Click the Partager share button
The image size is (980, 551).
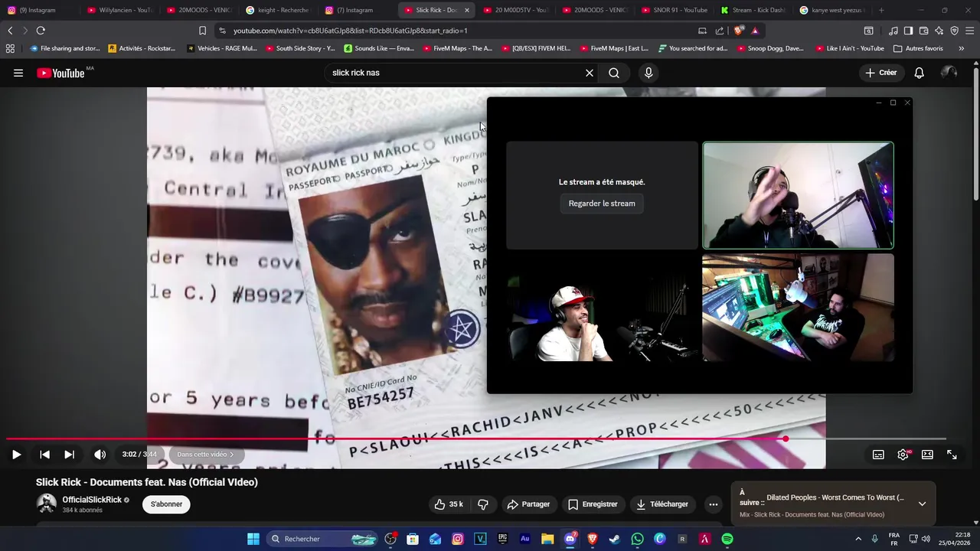528,504
